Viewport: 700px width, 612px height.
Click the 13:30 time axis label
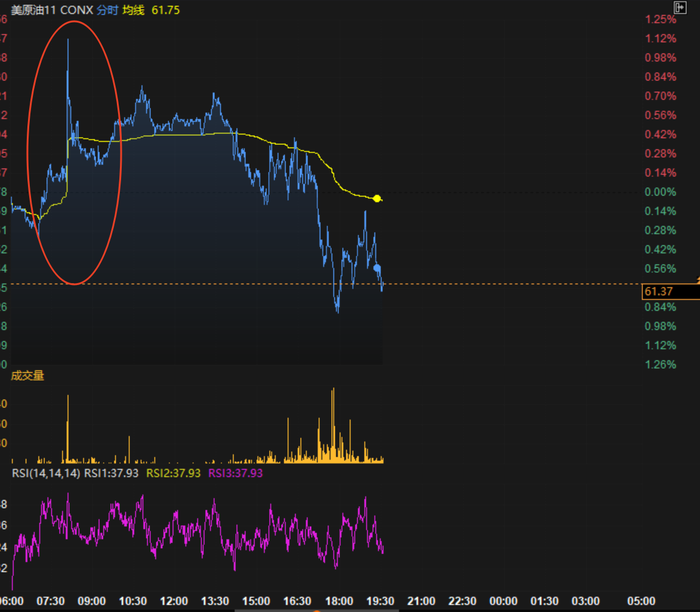pyautogui.click(x=215, y=601)
